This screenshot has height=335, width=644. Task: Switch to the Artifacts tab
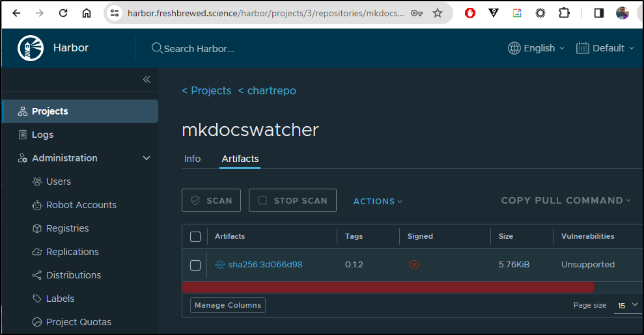tap(240, 159)
